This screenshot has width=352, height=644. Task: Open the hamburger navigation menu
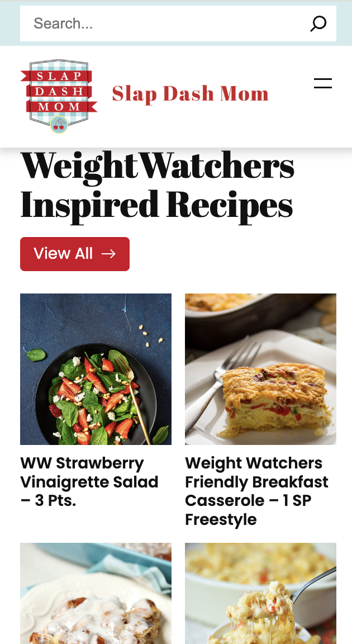click(323, 83)
